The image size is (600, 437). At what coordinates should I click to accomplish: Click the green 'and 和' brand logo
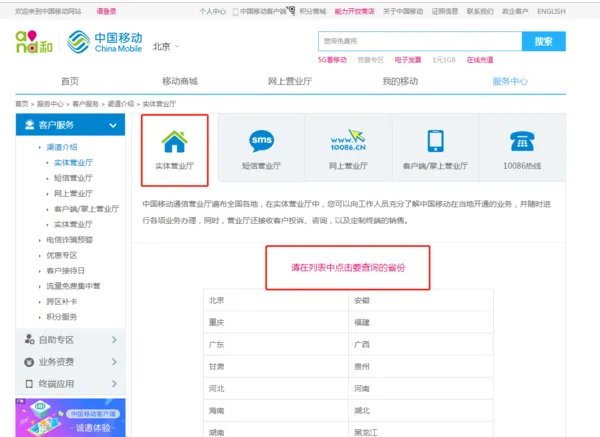34,42
